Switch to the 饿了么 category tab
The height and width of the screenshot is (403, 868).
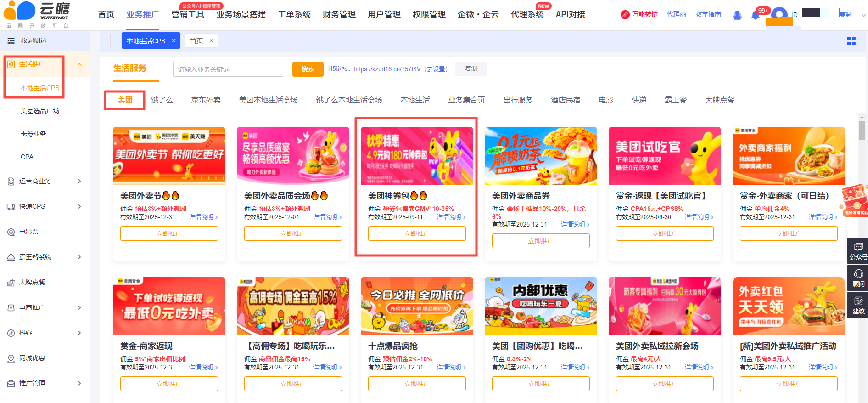tap(162, 100)
